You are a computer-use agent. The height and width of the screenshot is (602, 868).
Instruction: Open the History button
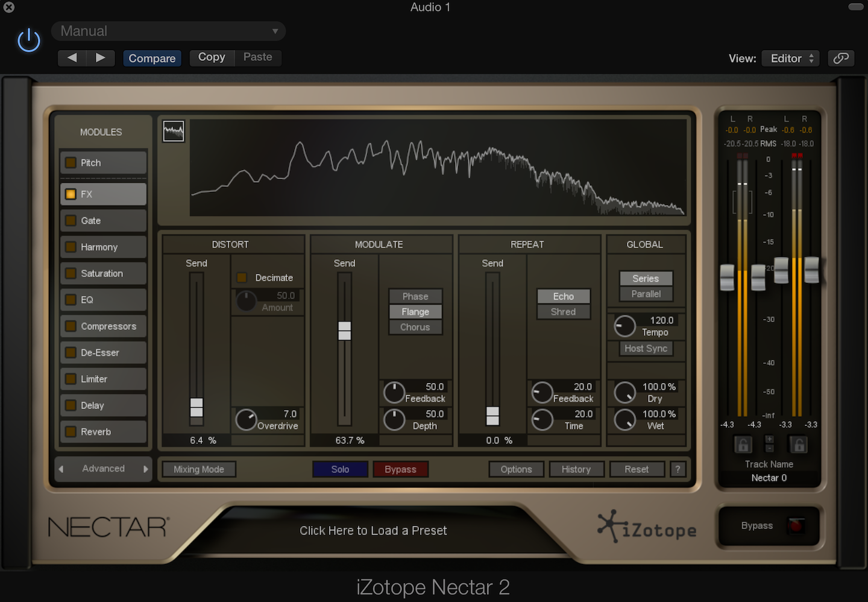(x=576, y=469)
